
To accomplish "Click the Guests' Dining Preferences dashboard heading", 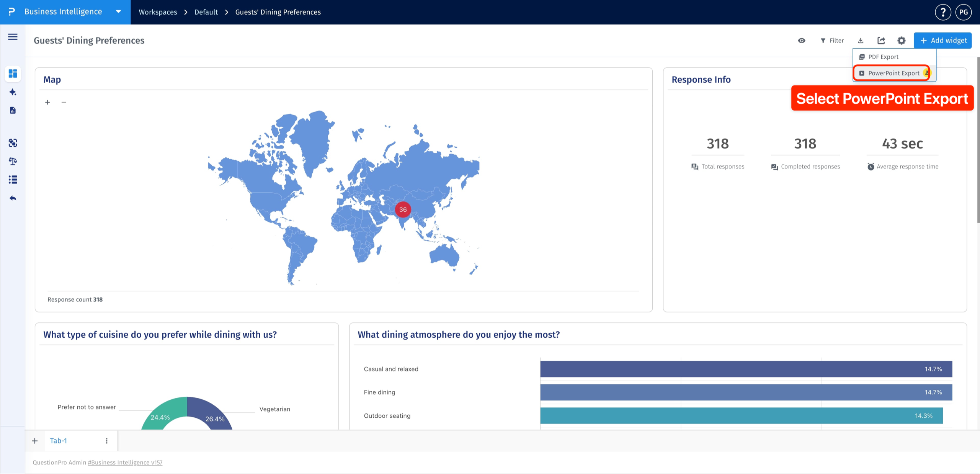I will point(89,41).
